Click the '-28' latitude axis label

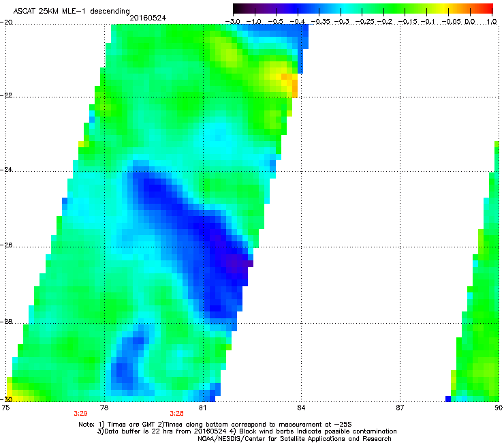click(6, 322)
